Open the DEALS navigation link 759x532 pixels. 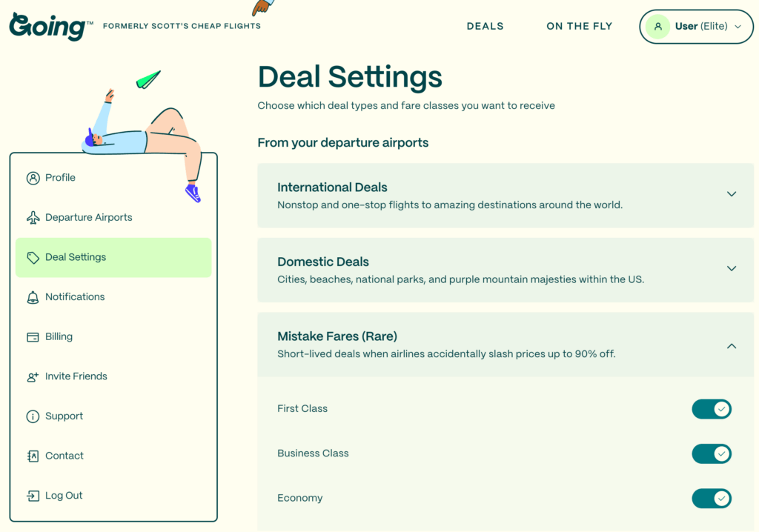(485, 26)
